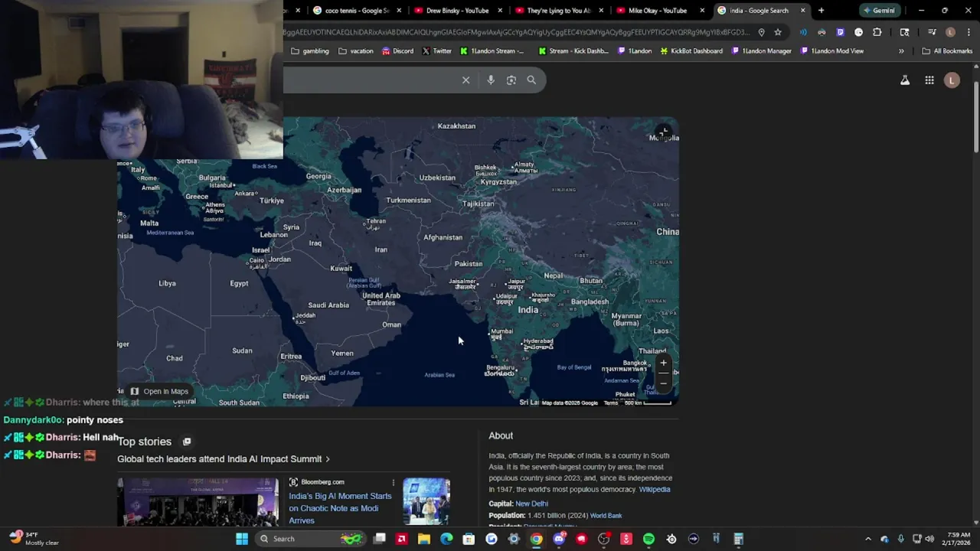Open Chrome profile avatar in toolbar
Image resolution: width=980 pixels, height=551 pixels.
pos(950,32)
